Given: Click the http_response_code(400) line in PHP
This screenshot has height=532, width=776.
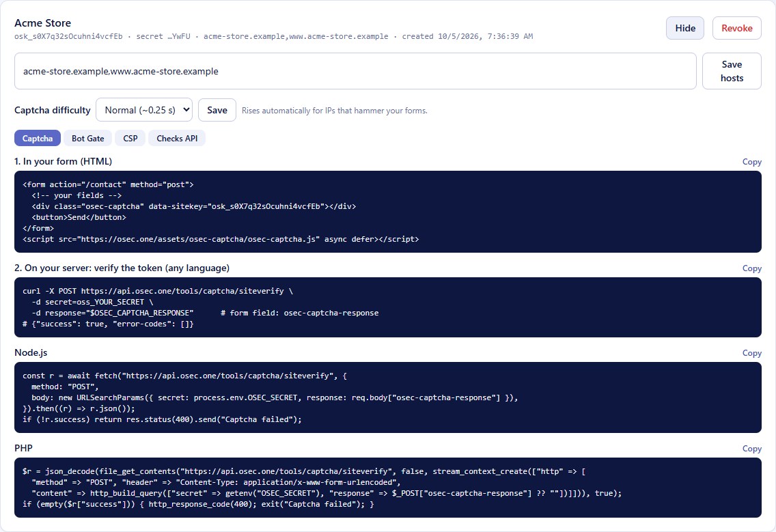Looking at the screenshot, I should 198,504.
